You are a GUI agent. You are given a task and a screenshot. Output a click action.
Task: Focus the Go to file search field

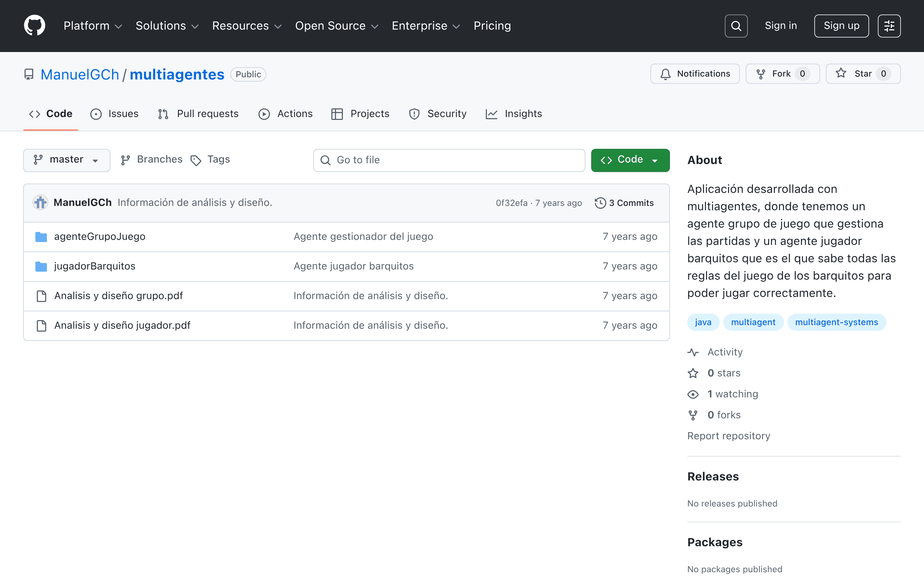pos(449,160)
